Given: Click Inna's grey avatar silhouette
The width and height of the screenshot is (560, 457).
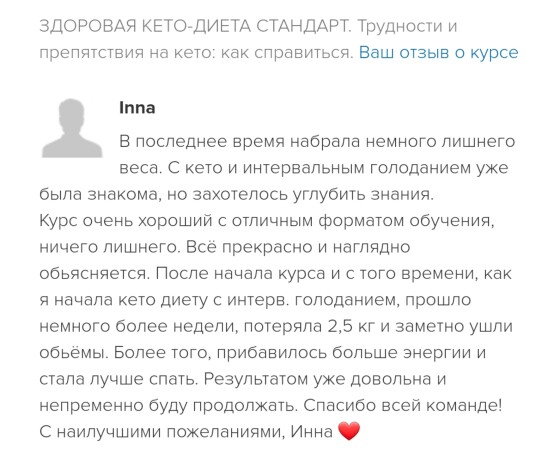Looking at the screenshot, I should pyautogui.click(x=72, y=128).
